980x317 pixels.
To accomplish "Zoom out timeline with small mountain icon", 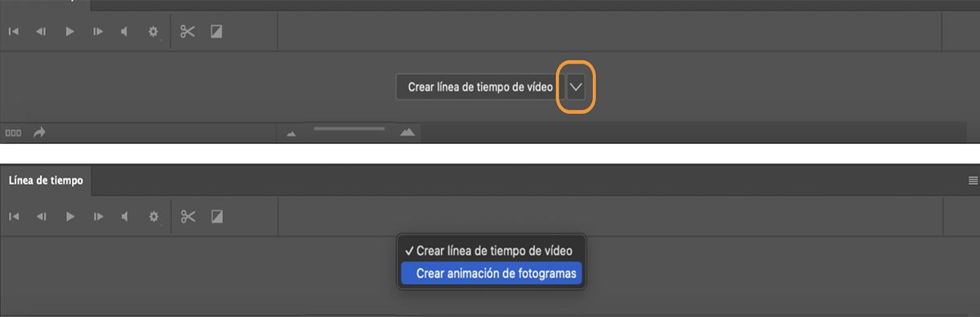I will point(292,133).
